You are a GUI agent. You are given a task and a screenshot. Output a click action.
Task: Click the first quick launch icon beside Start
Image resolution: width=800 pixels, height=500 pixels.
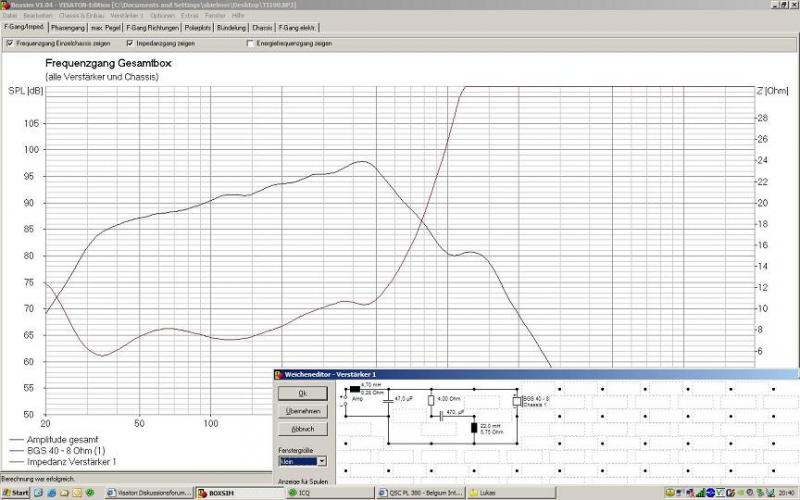(38, 492)
